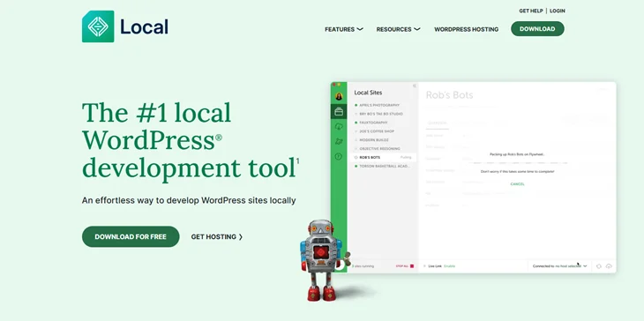
Task: Enable Live Link
Action: click(449, 266)
